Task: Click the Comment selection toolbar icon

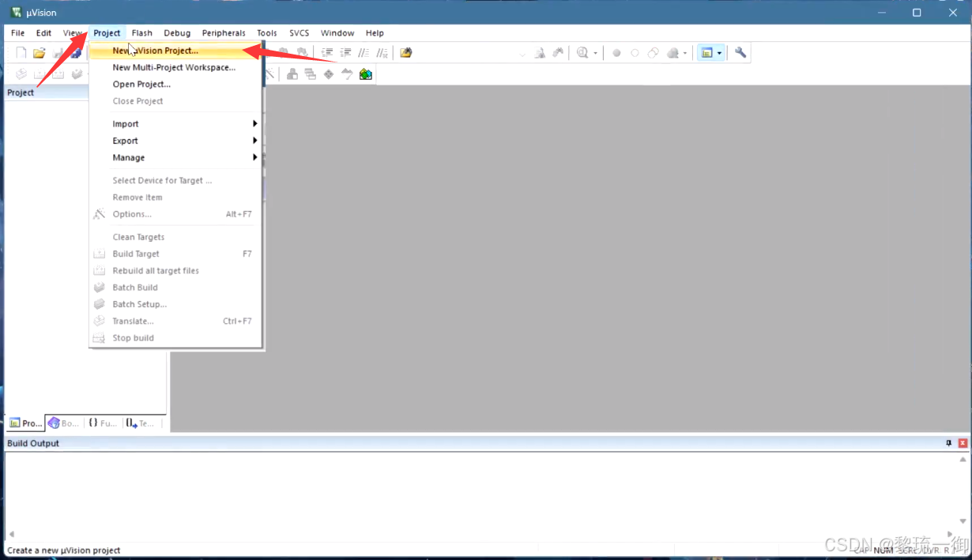Action: (x=364, y=53)
